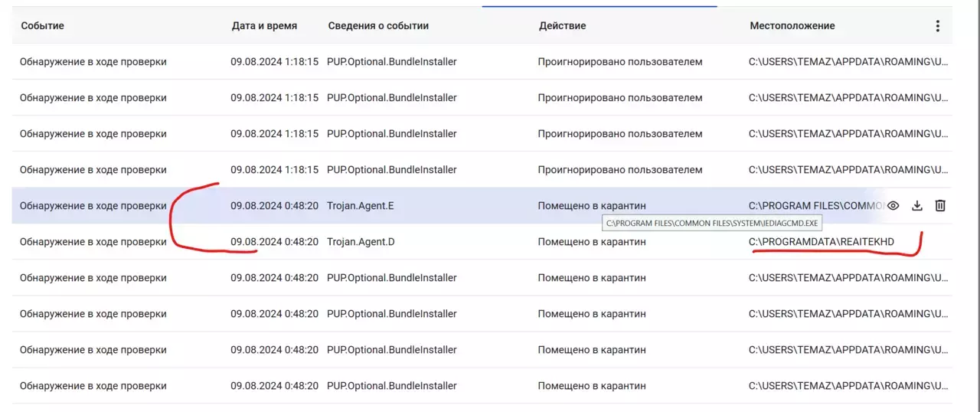Select the first 1:18:15 PUP.Optional.BundleInstaller row
Screen dimensions: 980x412
coord(482,61)
